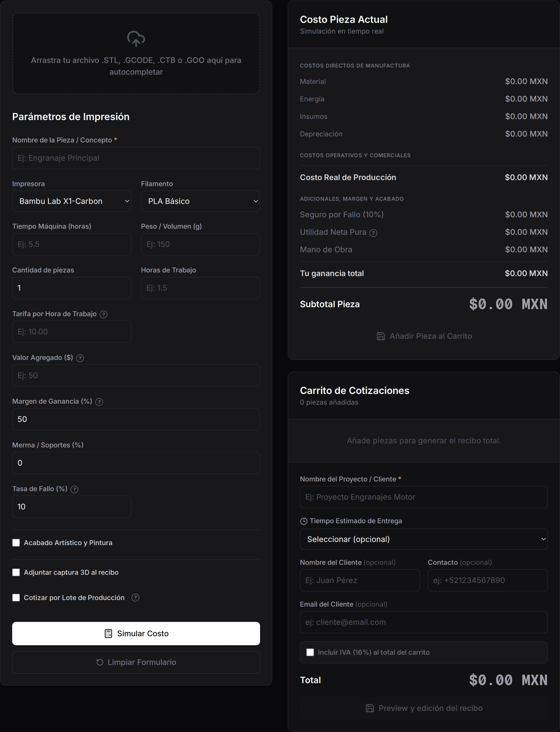560x732 pixels.
Task: Expand Tiempo Estimado de Entrega select
Action: 424,539
